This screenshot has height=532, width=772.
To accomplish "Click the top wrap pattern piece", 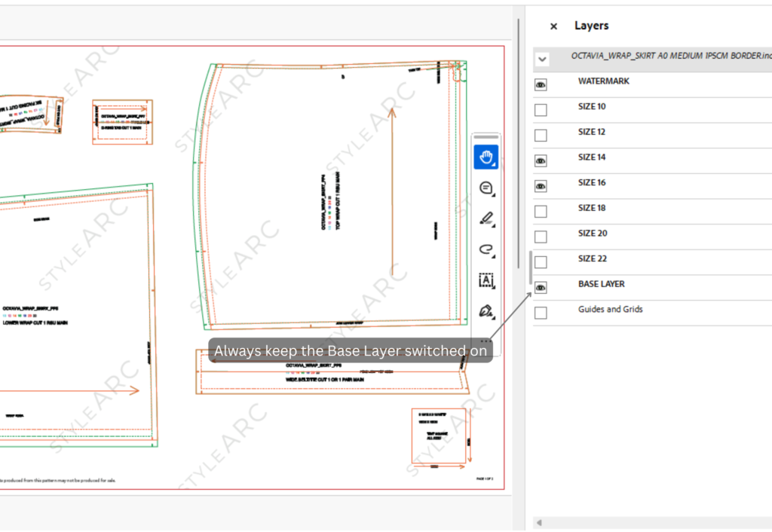I will (330, 196).
